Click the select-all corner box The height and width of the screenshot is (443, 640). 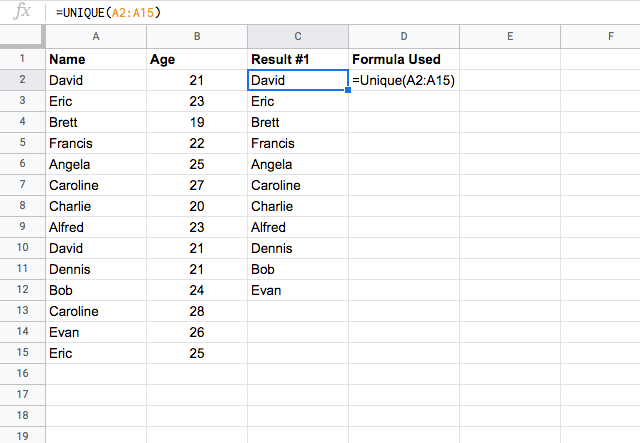pos(22,36)
